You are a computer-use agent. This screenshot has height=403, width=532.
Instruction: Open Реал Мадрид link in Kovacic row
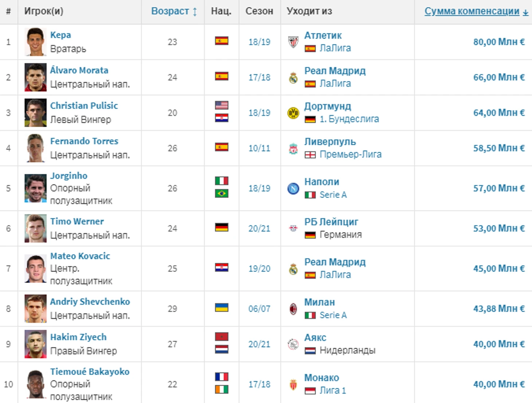coord(335,262)
